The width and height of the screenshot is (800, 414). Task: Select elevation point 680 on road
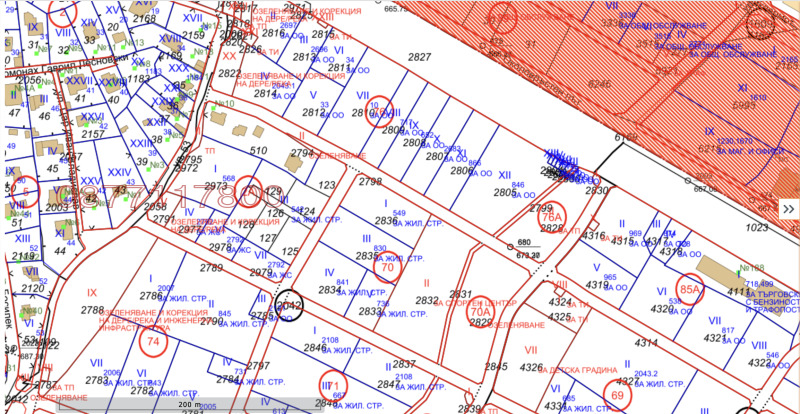[524, 243]
